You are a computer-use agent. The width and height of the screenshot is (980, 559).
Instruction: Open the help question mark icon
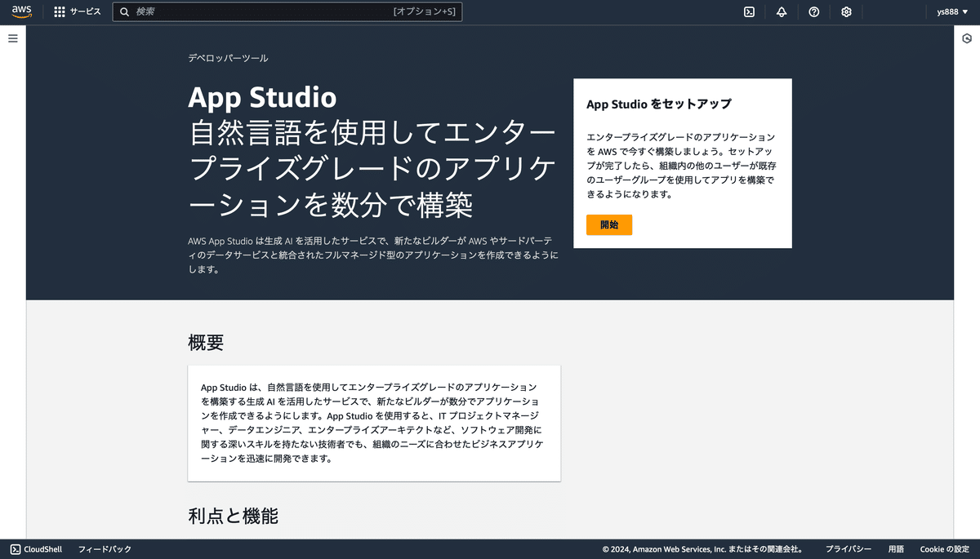coord(813,11)
